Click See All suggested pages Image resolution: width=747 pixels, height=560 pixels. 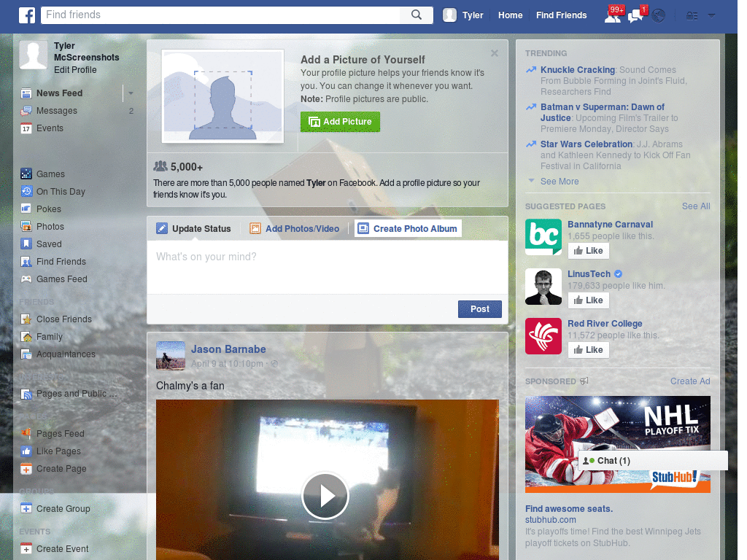pos(695,206)
